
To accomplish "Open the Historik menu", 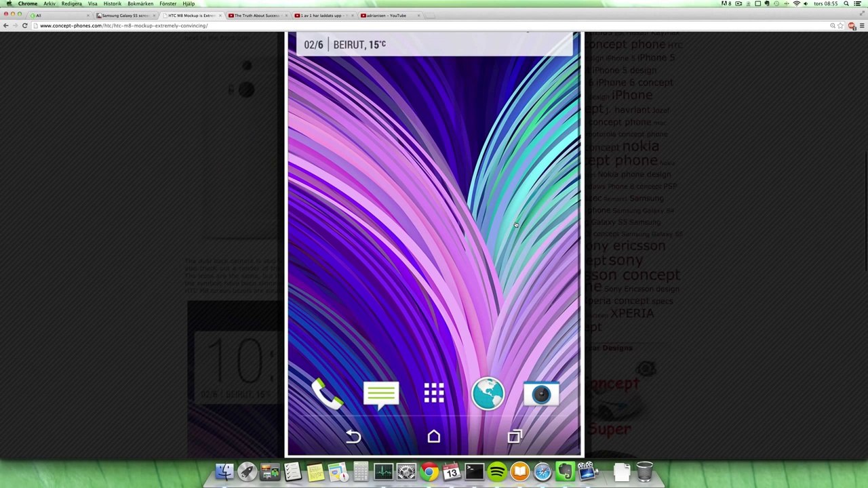I will coord(113,3).
